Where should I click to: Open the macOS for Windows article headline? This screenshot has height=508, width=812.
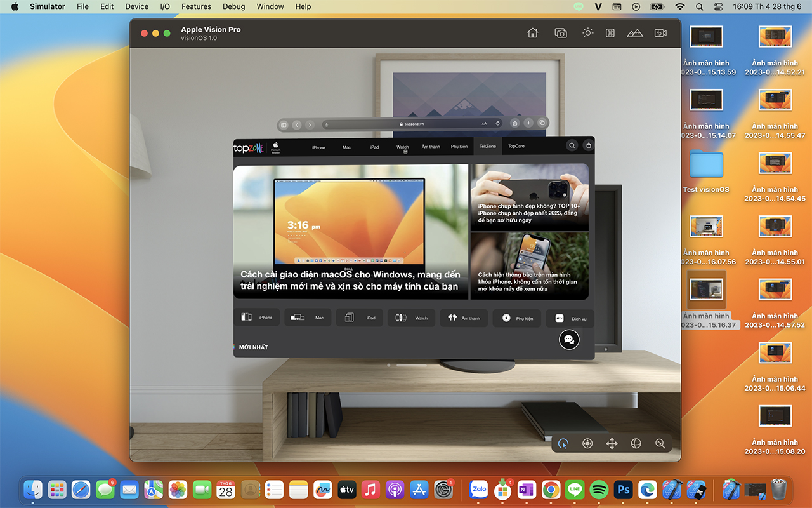[350, 281]
